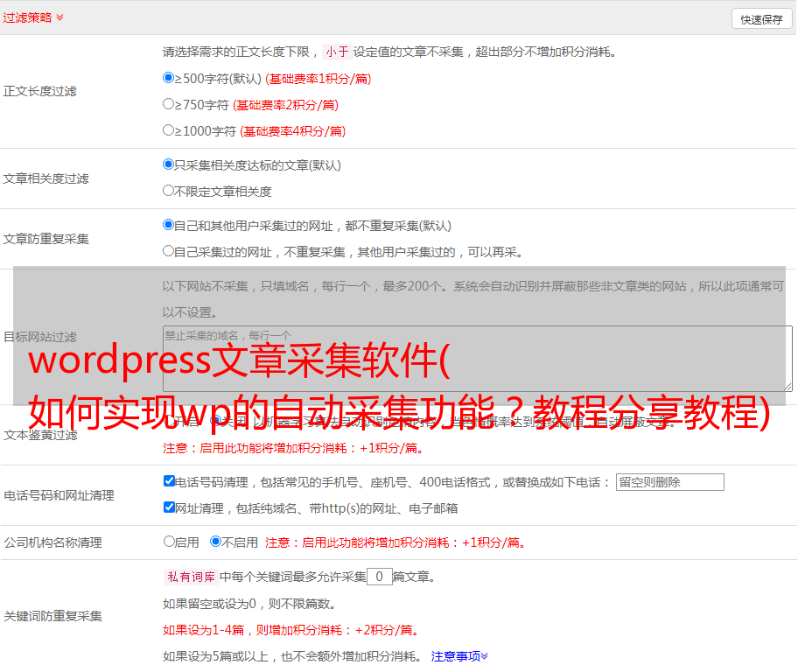The width and height of the screenshot is (798, 672).
Task: Click the 文章防重复采集 row label
Action: [46, 239]
